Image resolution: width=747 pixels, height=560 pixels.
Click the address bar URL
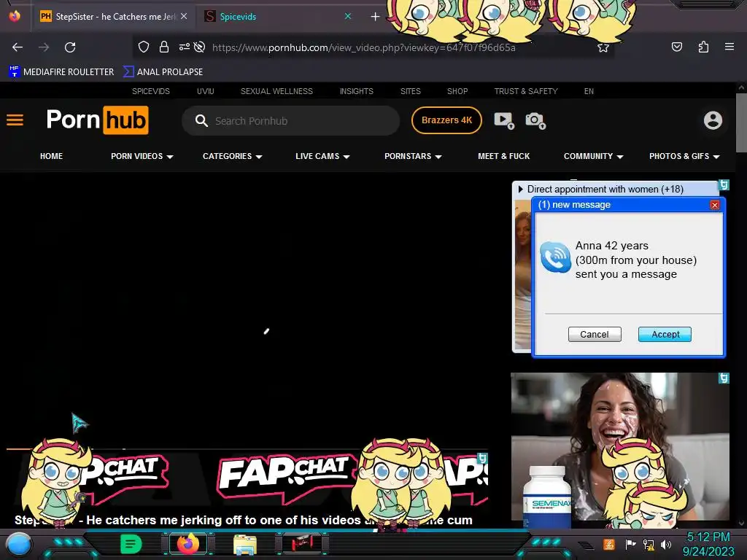(364, 47)
